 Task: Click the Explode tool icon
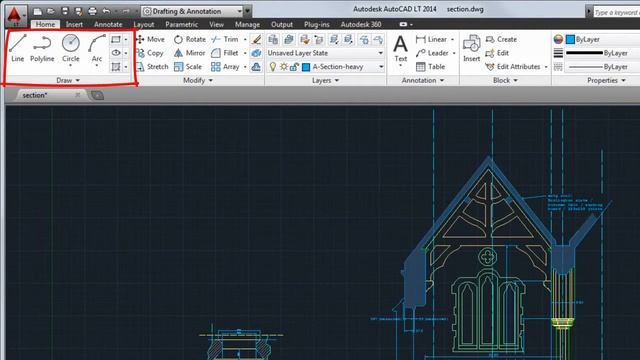[256, 53]
